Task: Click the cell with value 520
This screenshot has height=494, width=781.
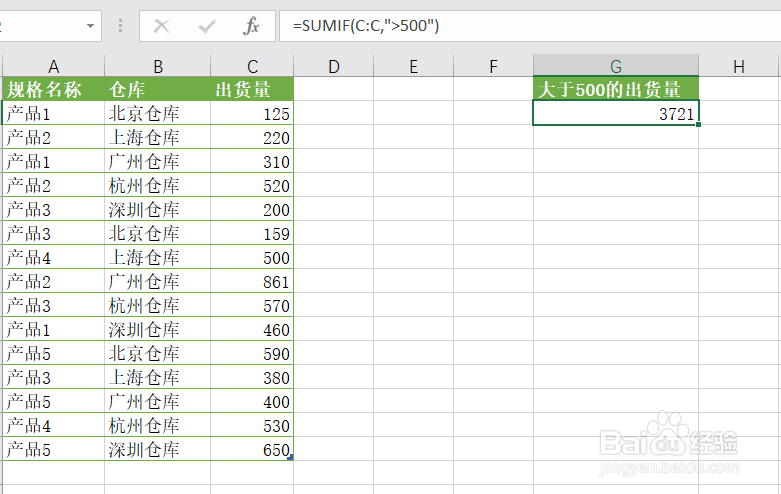Action: point(253,185)
